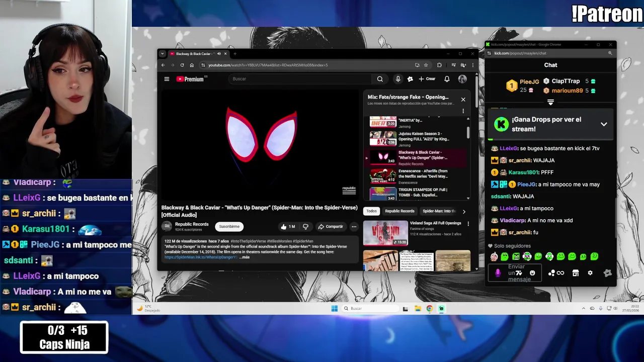Close the Mix playlist panel

click(x=463, y=99)
